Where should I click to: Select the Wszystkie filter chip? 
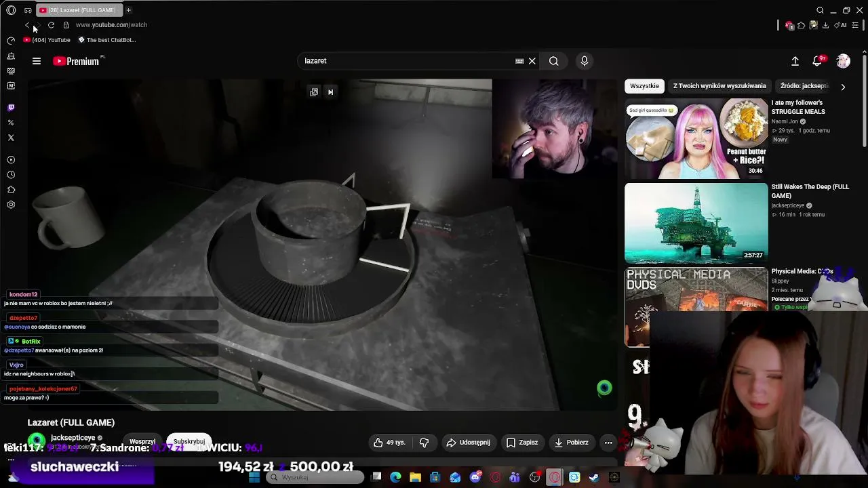click(x=644, y=86)
